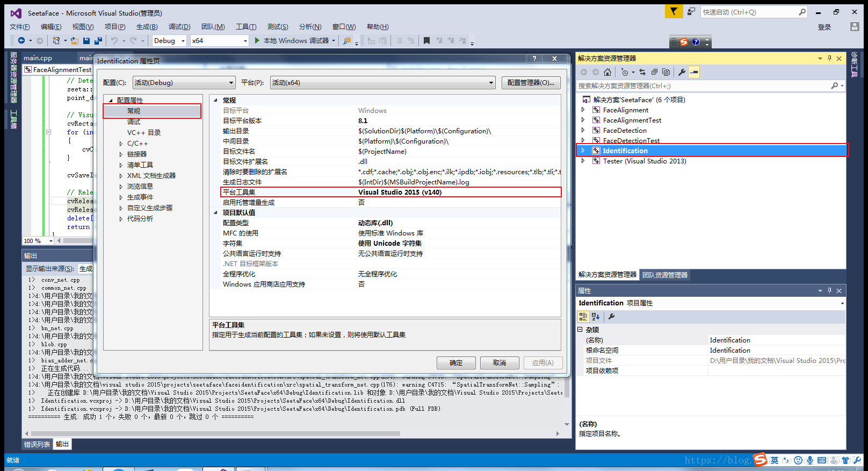This screenshot has width=868, height=471.
Task: Switch to 错误列表 tab
Action: 37,444
